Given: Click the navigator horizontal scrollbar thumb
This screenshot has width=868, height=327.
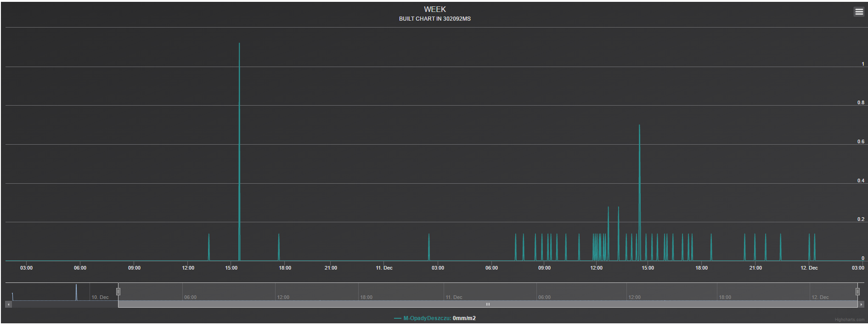Looking at the screenshot, I should [x=488, y=304].
